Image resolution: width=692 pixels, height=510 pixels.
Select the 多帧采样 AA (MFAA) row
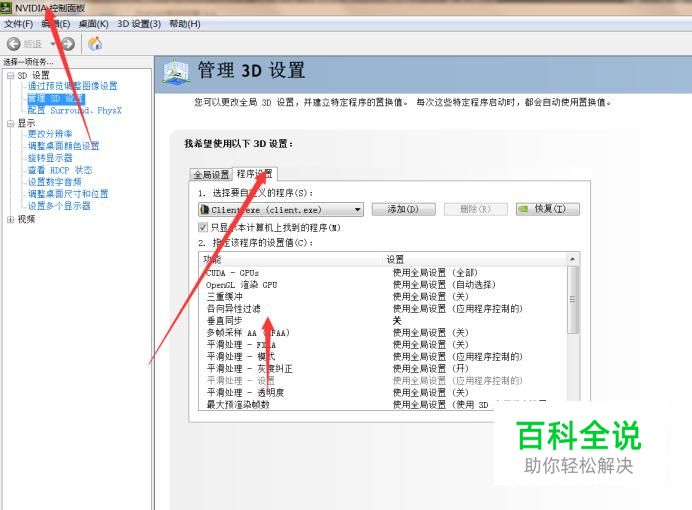[x=383, y=333]
